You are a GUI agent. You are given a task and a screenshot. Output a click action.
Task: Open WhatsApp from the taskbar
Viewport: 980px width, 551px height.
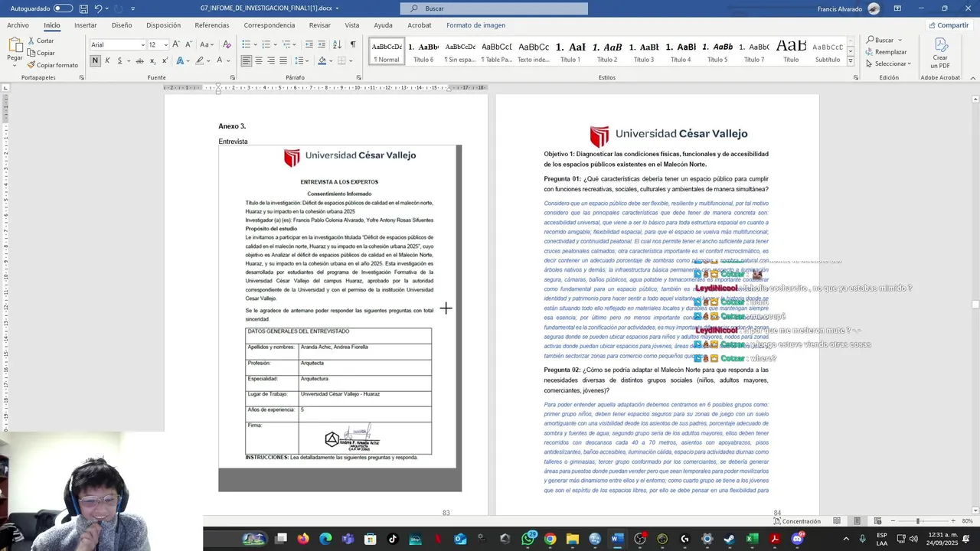click(x=528, y=539)
